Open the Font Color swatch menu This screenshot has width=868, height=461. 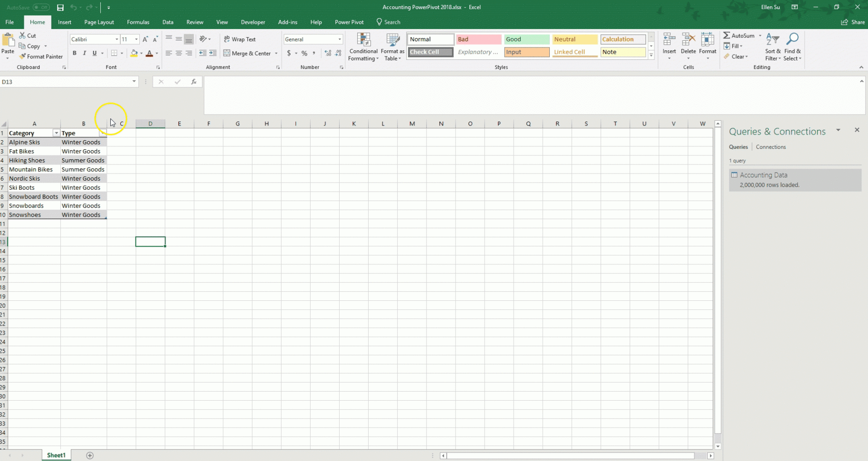[157, 53]
